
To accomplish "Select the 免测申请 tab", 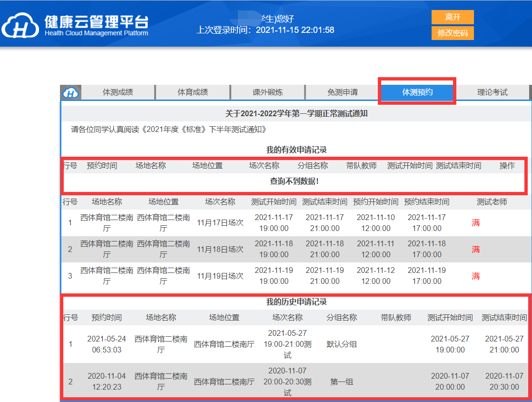I will (342, 92).
